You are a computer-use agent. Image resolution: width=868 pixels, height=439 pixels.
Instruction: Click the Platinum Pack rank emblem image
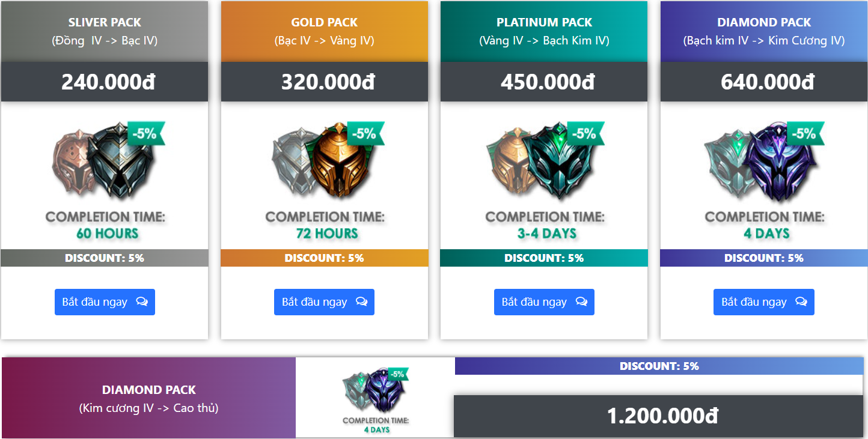pyautogui.click(x=543, y=160)
